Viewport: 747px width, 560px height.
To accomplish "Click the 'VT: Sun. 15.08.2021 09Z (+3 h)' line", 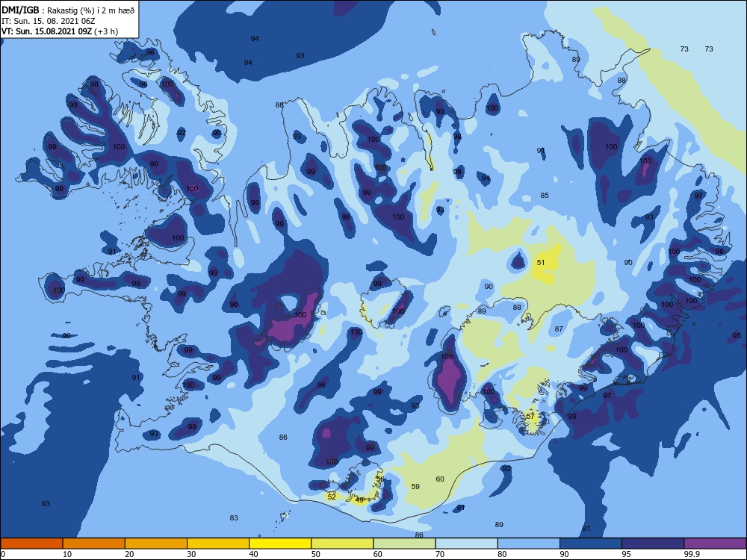I will 60,31.
